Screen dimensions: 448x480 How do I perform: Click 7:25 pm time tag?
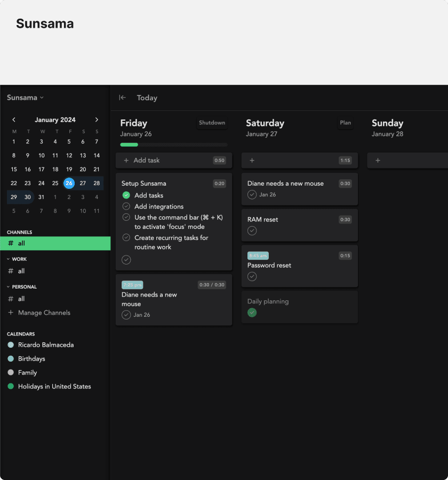click(132, 285)
